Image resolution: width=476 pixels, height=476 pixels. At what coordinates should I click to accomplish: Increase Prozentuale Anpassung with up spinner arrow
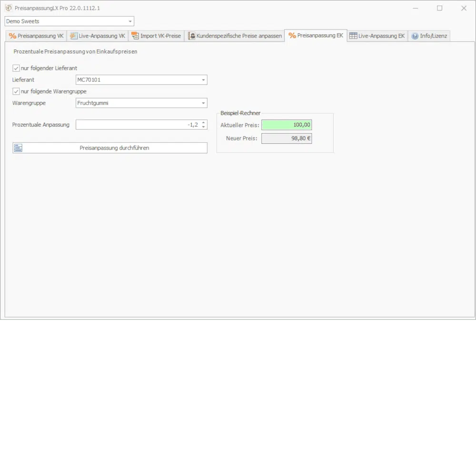204,122
